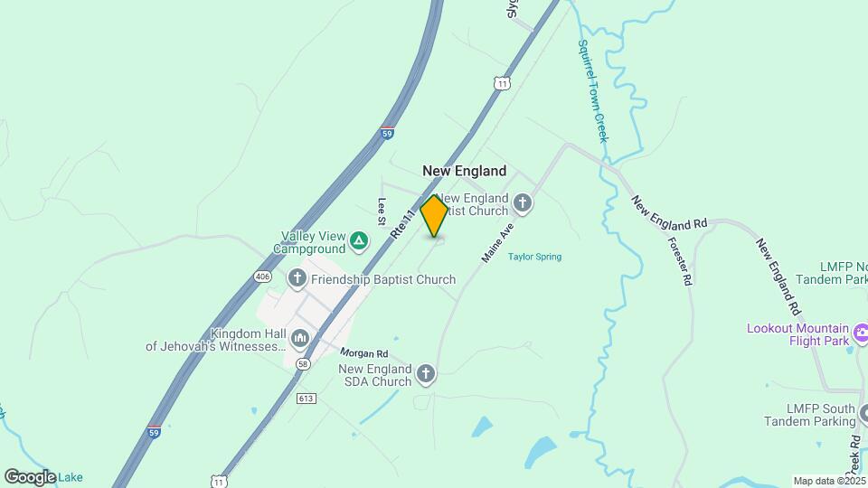
Task: Open New England SDA Church cross icon
Action: point(426,374)
